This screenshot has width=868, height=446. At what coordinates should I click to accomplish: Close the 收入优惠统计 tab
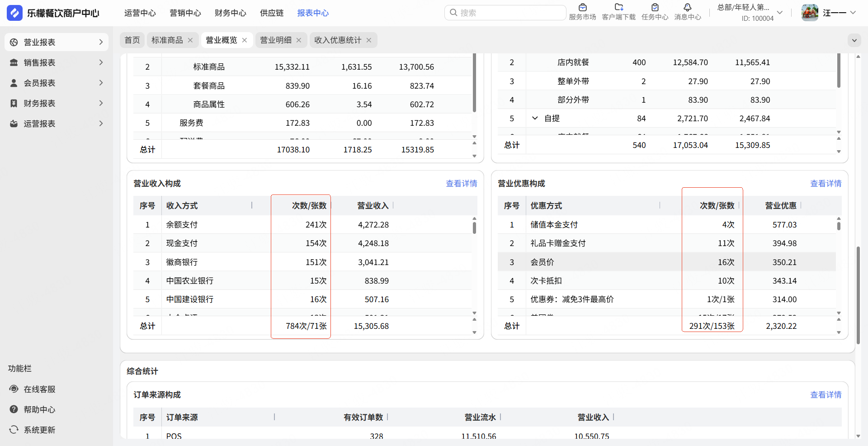[369, 40]
